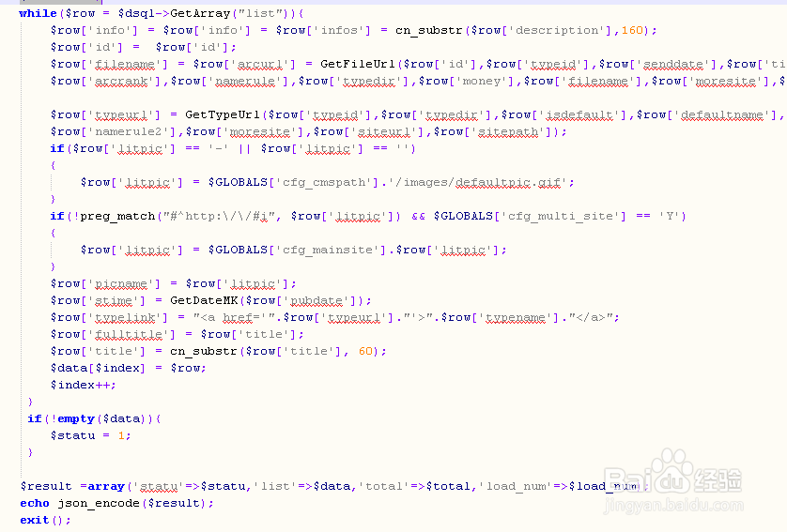Click the GetDateMK function name
This screenshot has width=787, height=532.
tap(204, 301)
